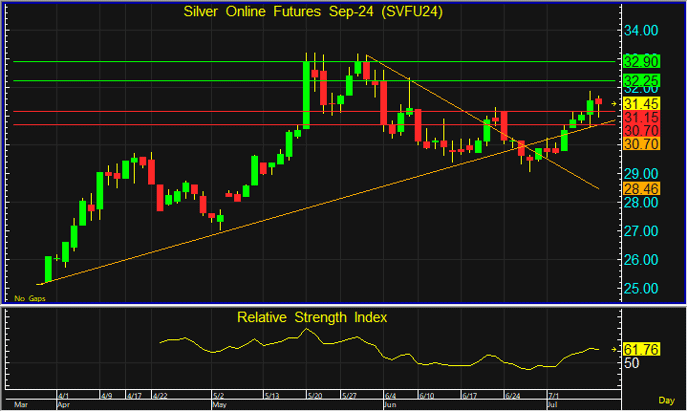Image resolution: width=688 pixels, height=412 pixels.
Task: Click the RSI value 61.76 label
Action: coord(641,349)
